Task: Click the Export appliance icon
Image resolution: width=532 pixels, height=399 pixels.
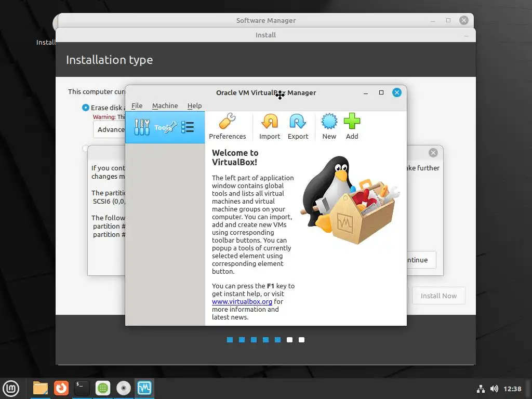Action: click(x=298, y=126)
